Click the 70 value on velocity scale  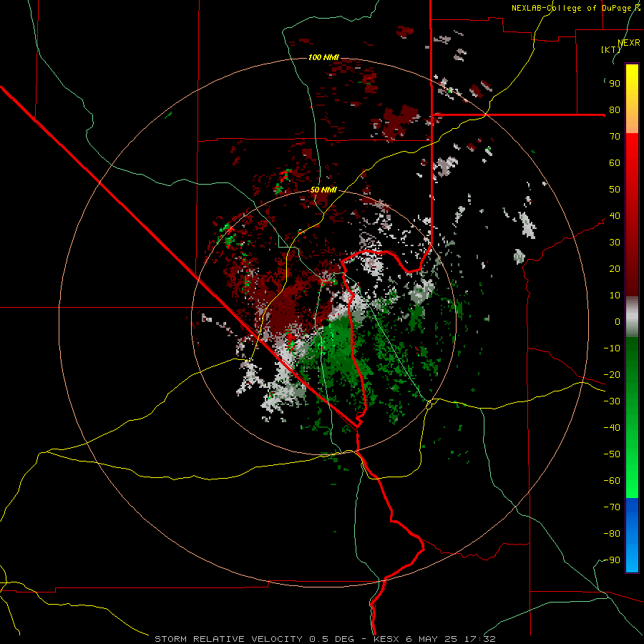click(615, 137)
